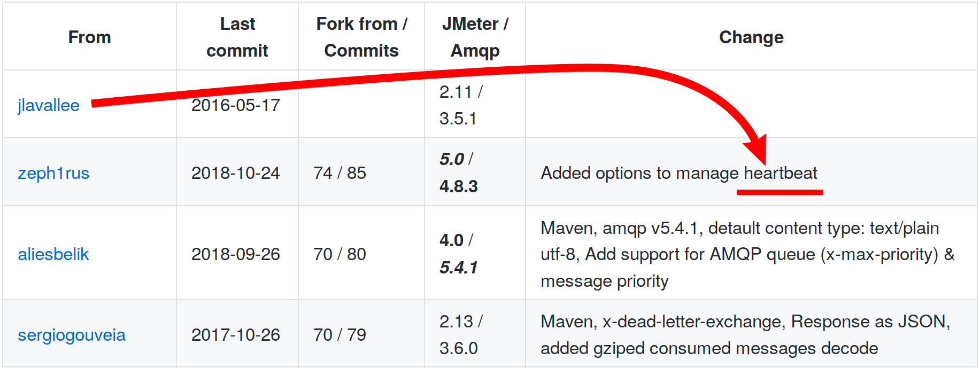Open the aliesbelik fork link
Image resolution: width=980 pixels, height=368 pixels.
[53, 254]
